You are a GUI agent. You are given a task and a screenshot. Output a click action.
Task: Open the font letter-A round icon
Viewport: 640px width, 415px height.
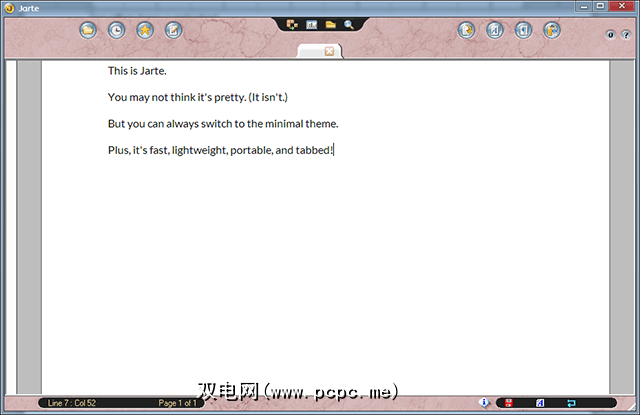(x=495, y=30)
